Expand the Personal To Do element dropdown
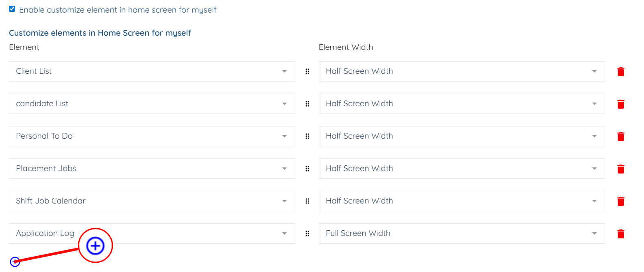This screenshot has width=644, height=272. 152,136
